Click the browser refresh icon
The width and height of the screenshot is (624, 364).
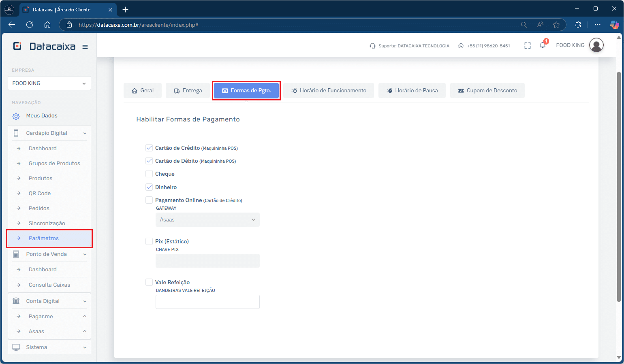pyautogui.click(x=30, y=25)
